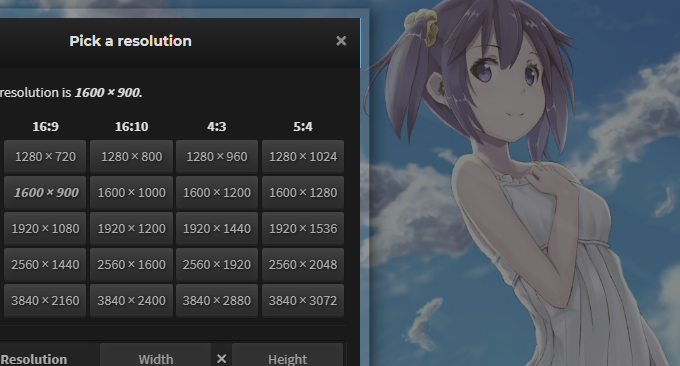The image size is (680, 366).
Task: Select the 1280 × 1024 resolution
Action: point(303,157)
